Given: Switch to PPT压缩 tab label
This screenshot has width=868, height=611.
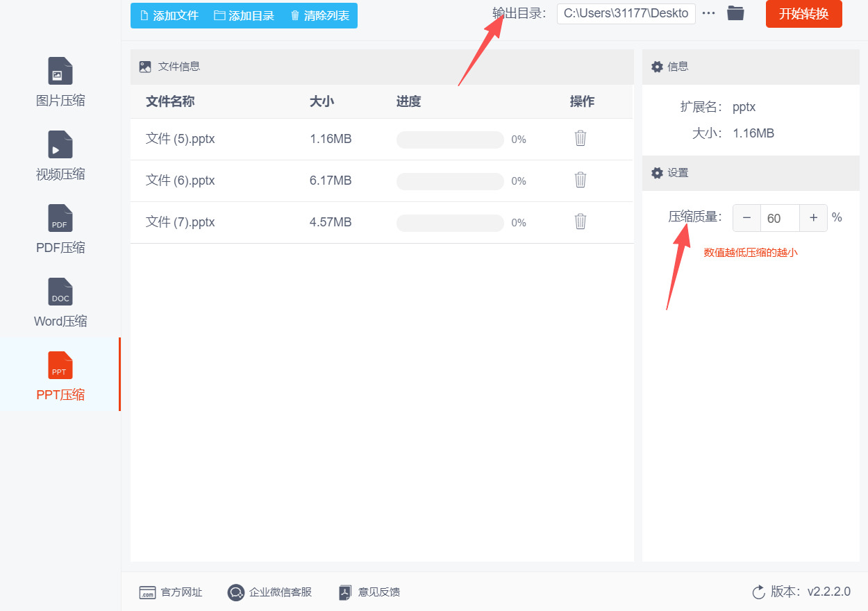Looking at the screenshot, I should [60, 395].
